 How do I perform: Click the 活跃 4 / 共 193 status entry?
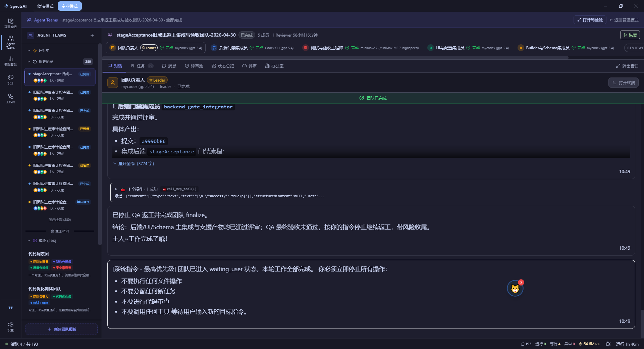(x=22, y=344)
